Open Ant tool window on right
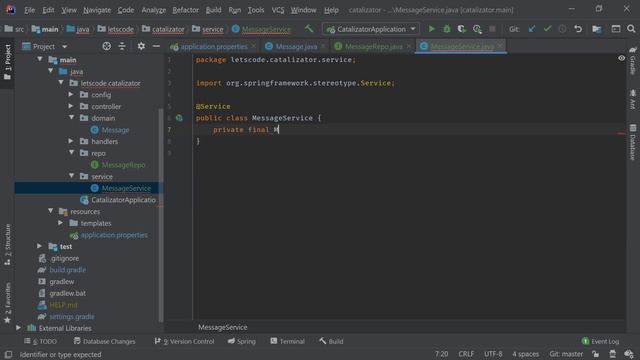640x360 pixels. pyautogui.click(x=633, y=99)
